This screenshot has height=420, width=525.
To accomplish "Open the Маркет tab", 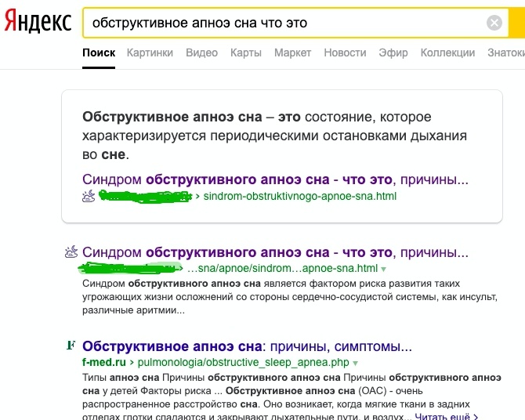I will click(x=292, y=52).
